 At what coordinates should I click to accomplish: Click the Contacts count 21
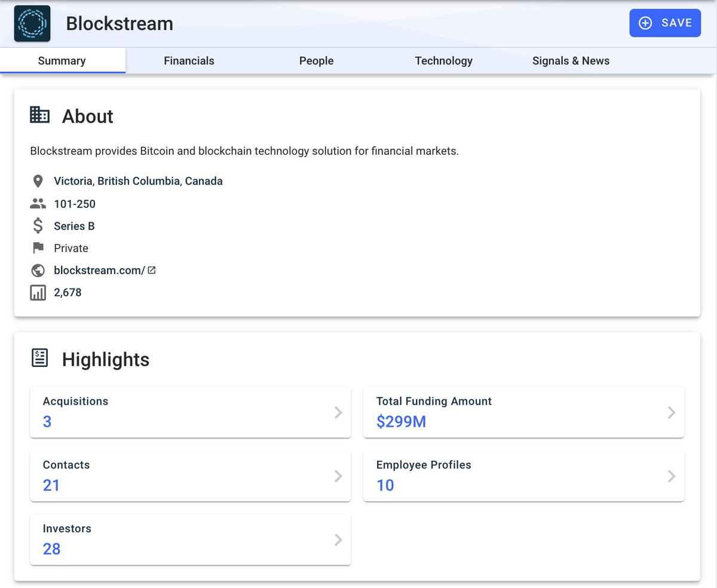tap(51, 485)
